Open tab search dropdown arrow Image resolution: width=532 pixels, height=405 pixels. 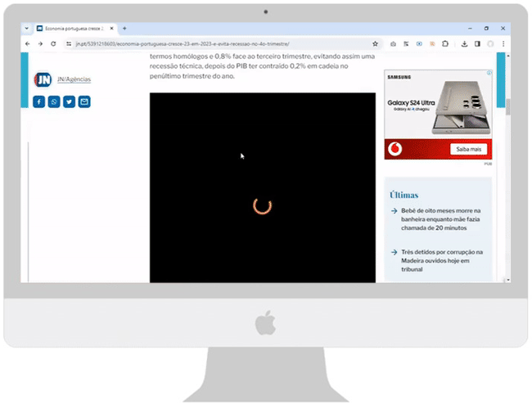click(x=28, y=29)
